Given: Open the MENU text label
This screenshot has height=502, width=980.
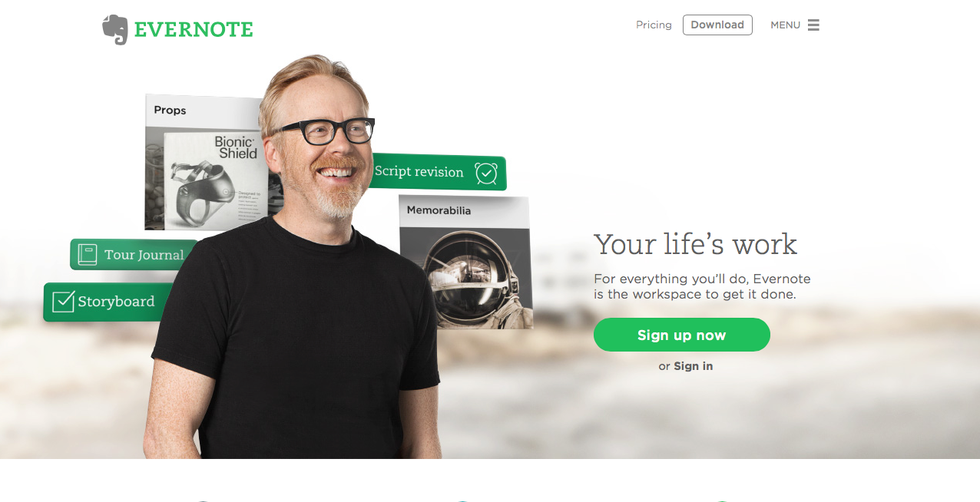Looking at the screenshot, I should coord(786,25).
